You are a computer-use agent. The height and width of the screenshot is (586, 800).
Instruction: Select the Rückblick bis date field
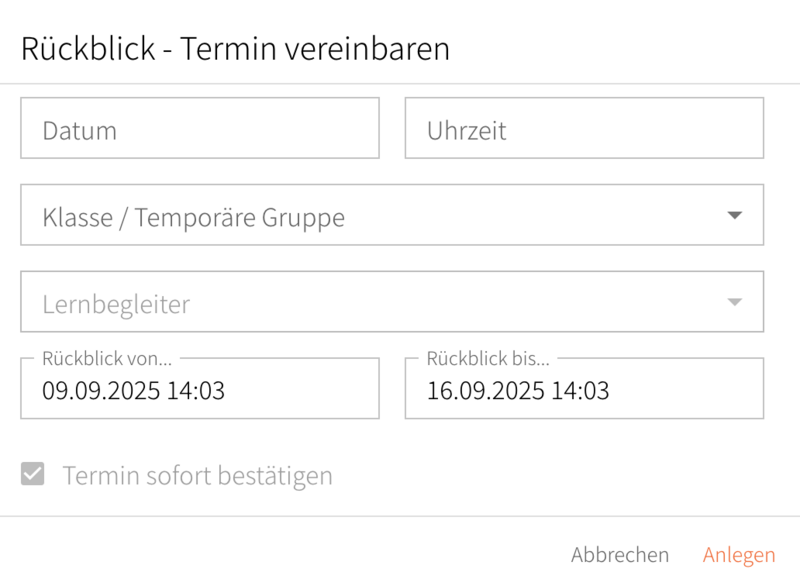click(584, 389)
